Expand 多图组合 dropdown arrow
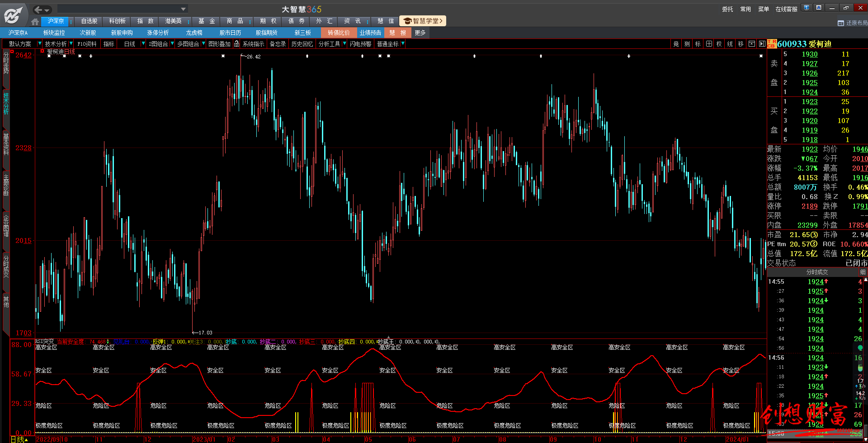Viewport: 868px width, 443px height. (203, 44)
